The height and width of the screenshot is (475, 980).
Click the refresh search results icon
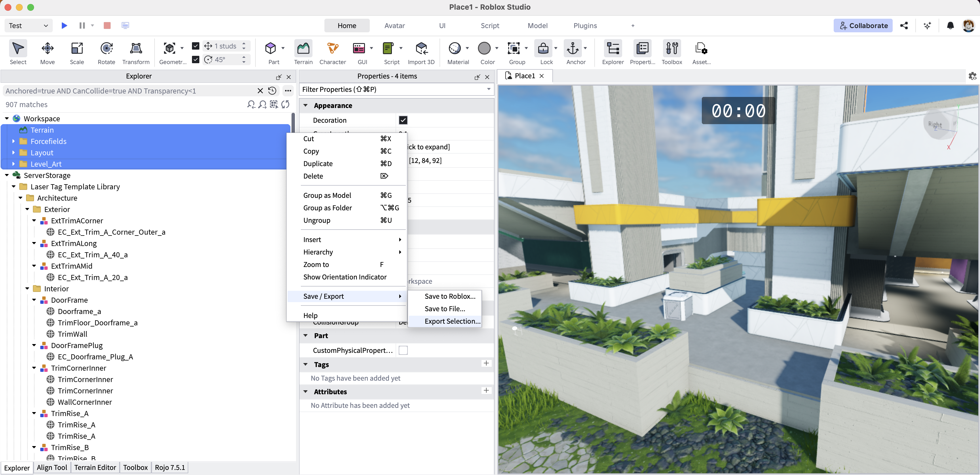coord(285,104)
